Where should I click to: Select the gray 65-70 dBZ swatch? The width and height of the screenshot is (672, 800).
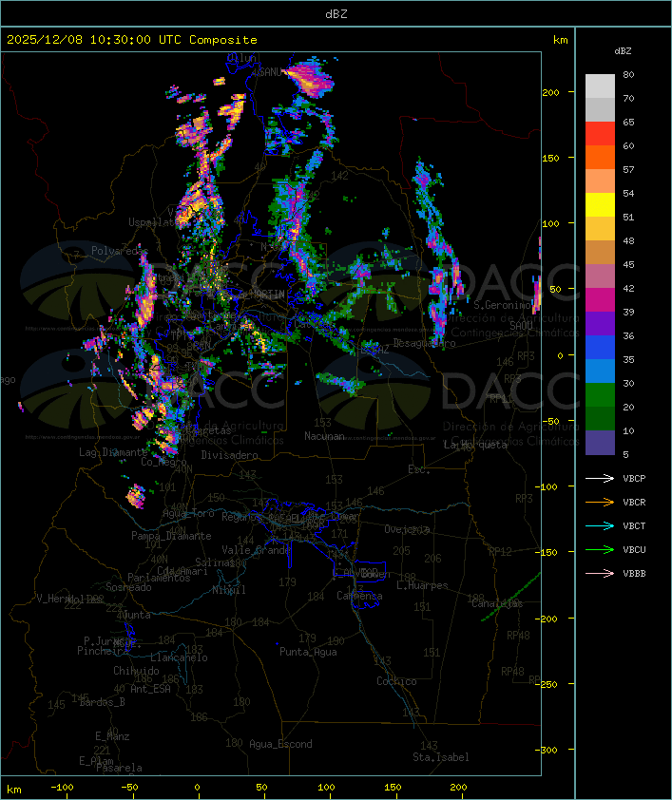pos(600,109)
